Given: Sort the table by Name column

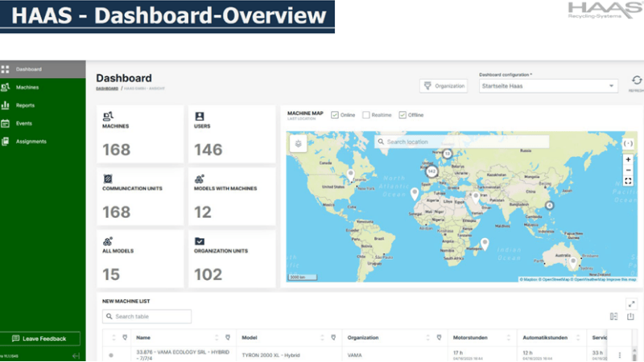Looking at the screenshot, I should pos(217,338).
